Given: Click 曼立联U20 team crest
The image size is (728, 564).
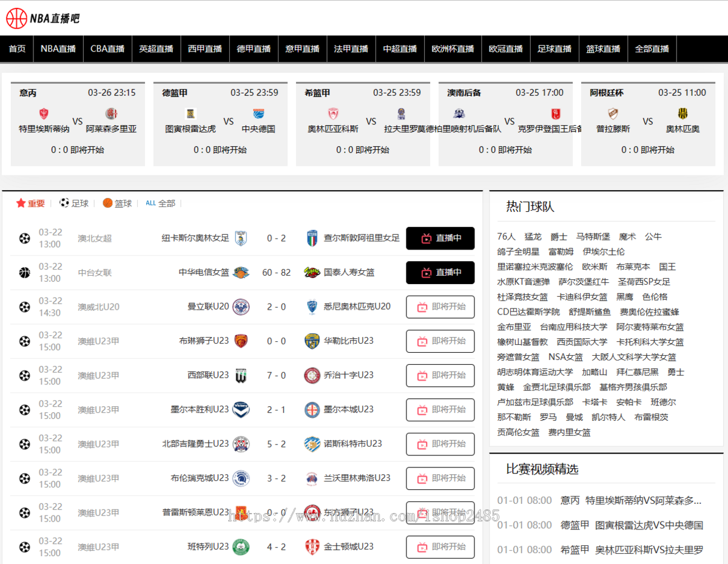Looking at the screenshot, I should (x=241, y=307).
